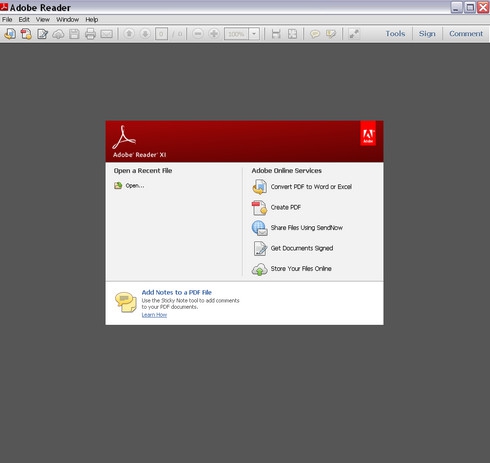Click Convert PDF to Word or Excel
This screenshot has width=490, height=463.
311,187
